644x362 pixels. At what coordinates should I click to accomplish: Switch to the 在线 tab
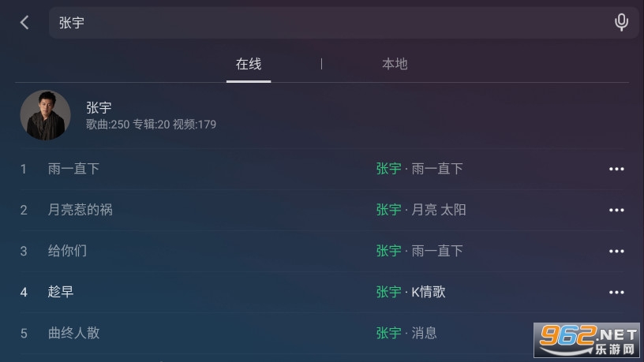pos(249,64)
